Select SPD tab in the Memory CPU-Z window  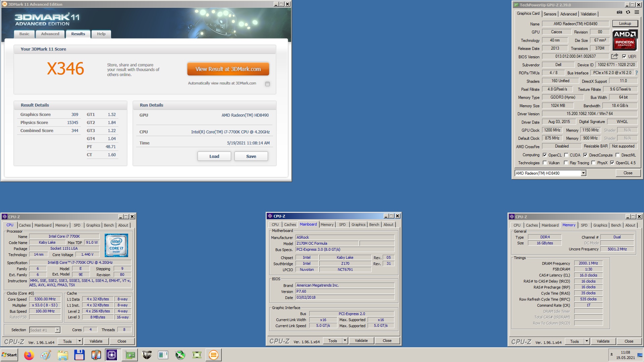[584, 225]
